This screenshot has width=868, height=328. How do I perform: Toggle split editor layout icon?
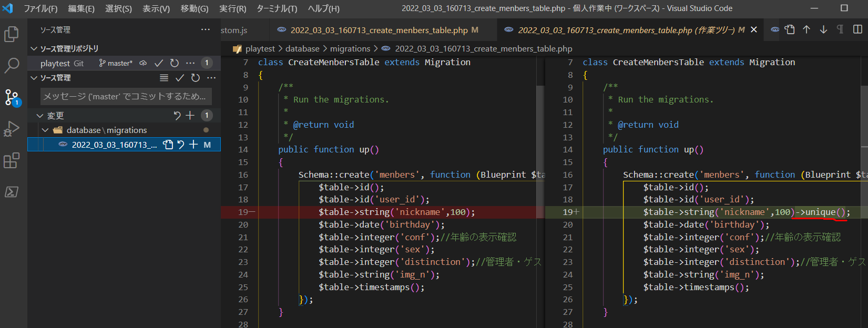tap(857, 30)
